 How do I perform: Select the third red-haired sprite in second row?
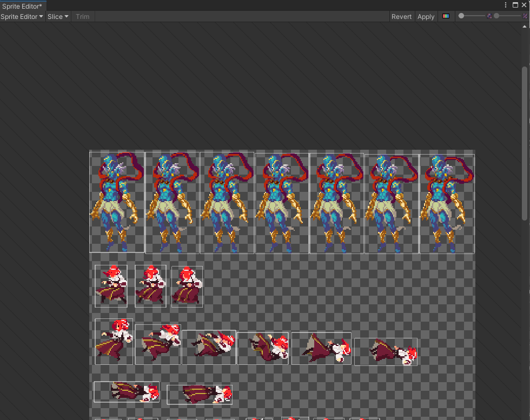tap(187, 286)
